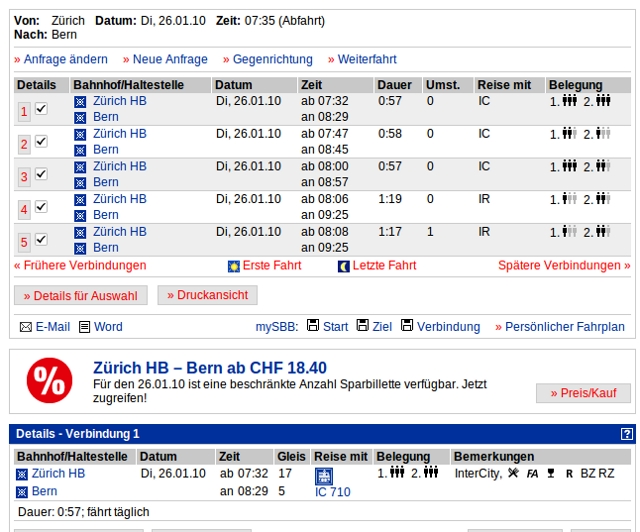The image size is (640, 532).
Task: Click the moon icon for Letzte Fahrt
Action: click(x=344, y=266)
